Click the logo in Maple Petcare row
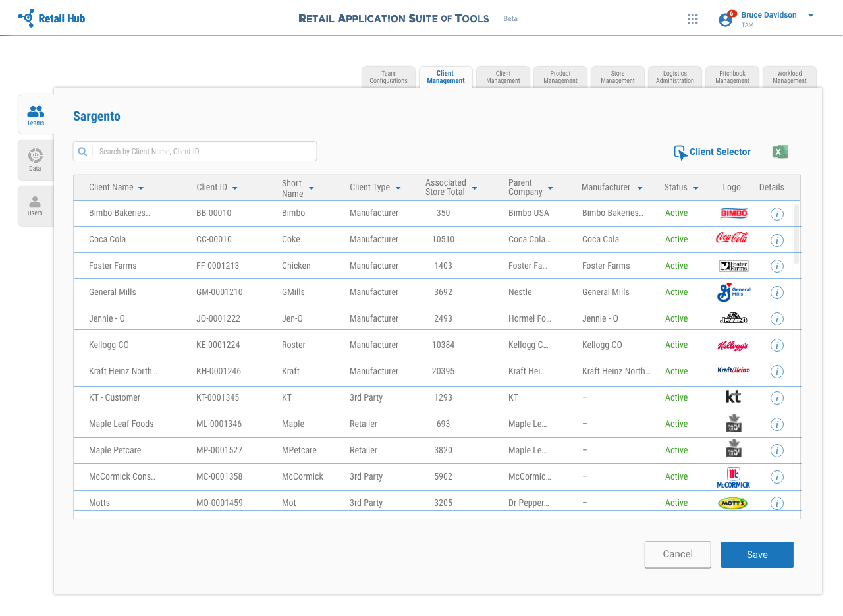 pyautogui.click(x=733, y=448)
